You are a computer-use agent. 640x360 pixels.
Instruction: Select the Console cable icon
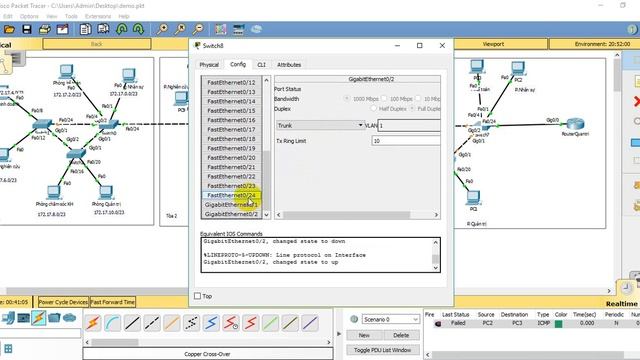tap(113, 323)
